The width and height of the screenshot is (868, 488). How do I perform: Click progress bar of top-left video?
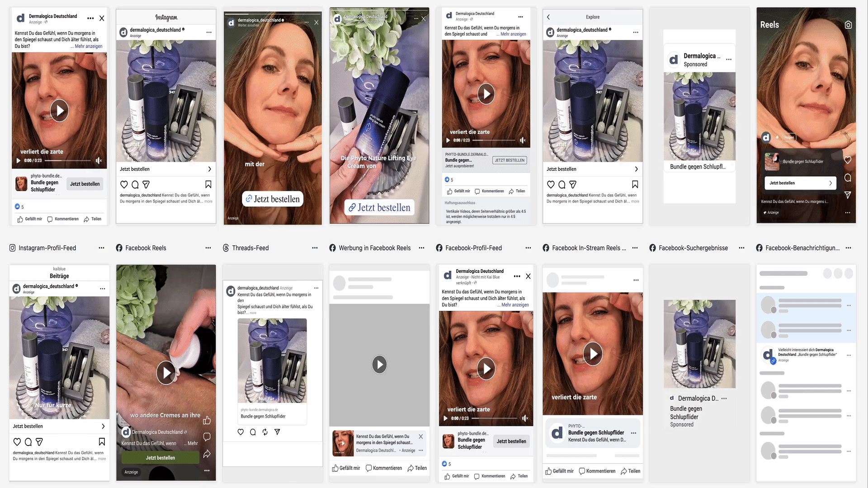tap(68, 160)
